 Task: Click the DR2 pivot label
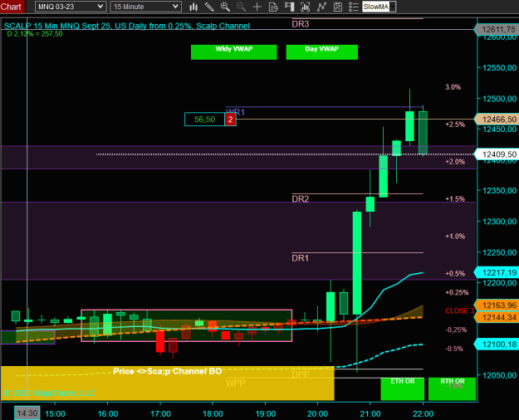(301, 198)
